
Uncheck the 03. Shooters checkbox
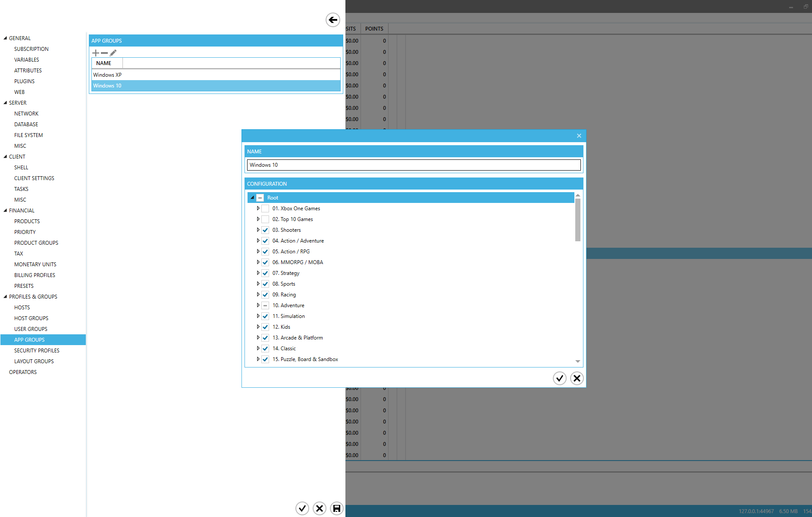pyautogui.click(x=265, y=230)
